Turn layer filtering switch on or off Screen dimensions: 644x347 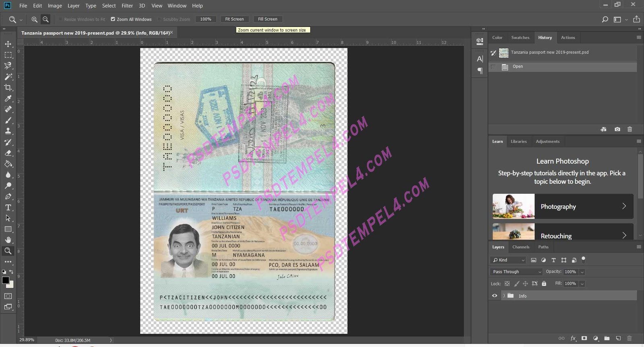[x=584, y=259]
